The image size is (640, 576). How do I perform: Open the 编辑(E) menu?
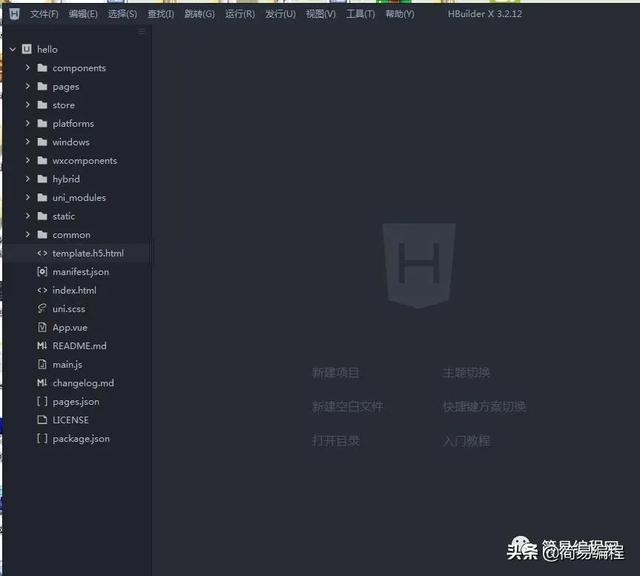[x=83, y=14]
